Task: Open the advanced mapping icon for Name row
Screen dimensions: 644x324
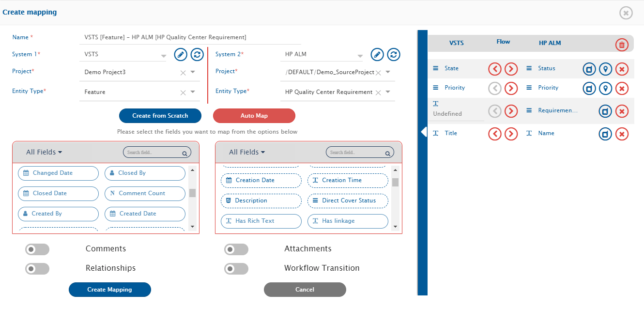Action: tap(605, 134)
